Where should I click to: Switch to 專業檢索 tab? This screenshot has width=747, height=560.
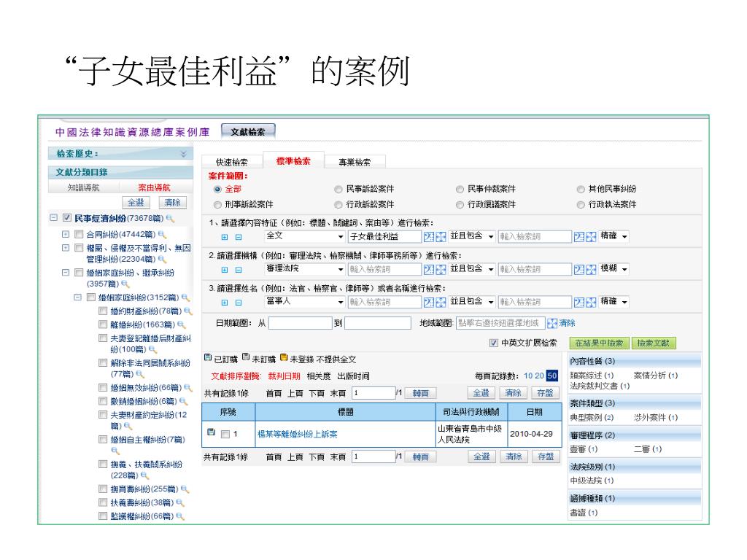tap(355, 162)
